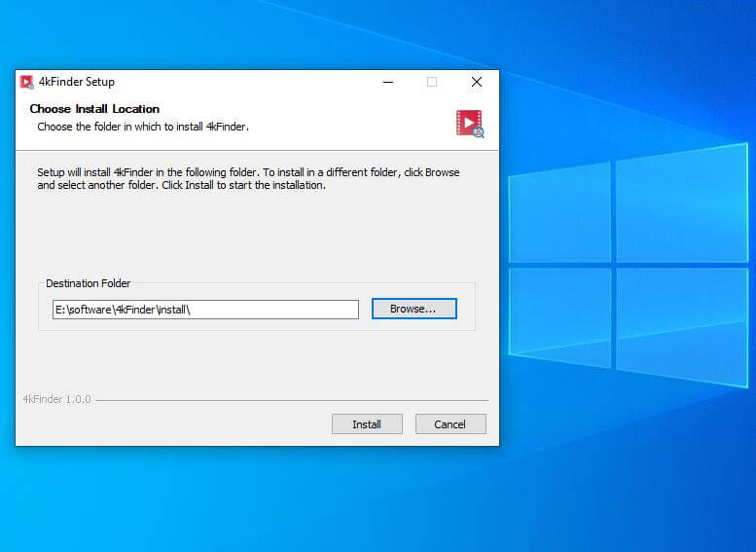The height and width of the screenshot is (552, 756).
Task: Click the separator line beside version text
Action: coord(292,400)
